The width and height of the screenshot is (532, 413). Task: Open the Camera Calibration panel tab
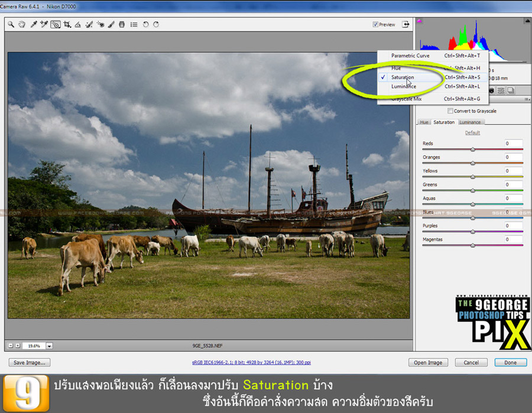491,90
